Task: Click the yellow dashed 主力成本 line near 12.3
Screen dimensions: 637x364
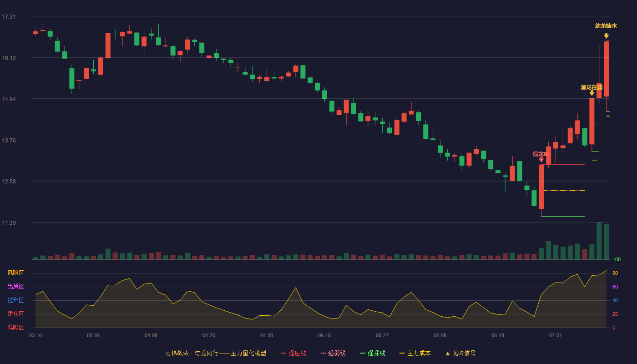Action: pos(564,190)
